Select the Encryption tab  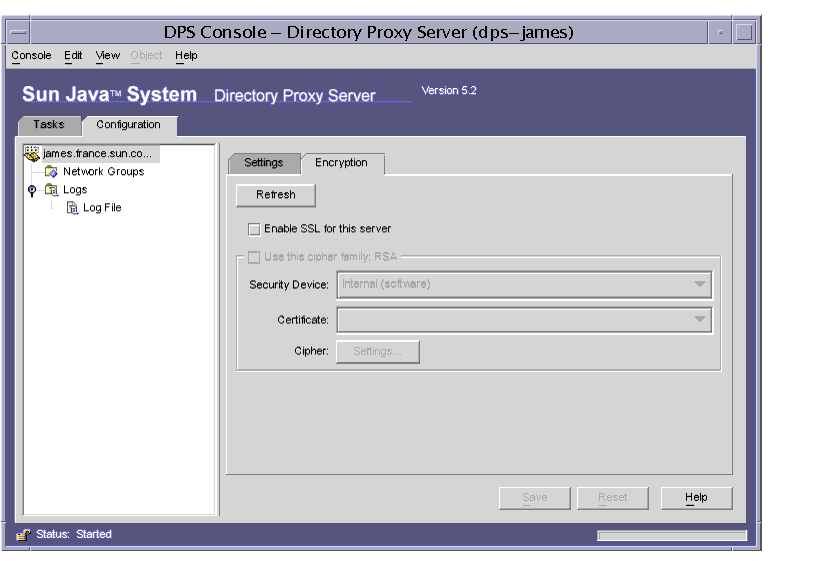pos(342,163)
